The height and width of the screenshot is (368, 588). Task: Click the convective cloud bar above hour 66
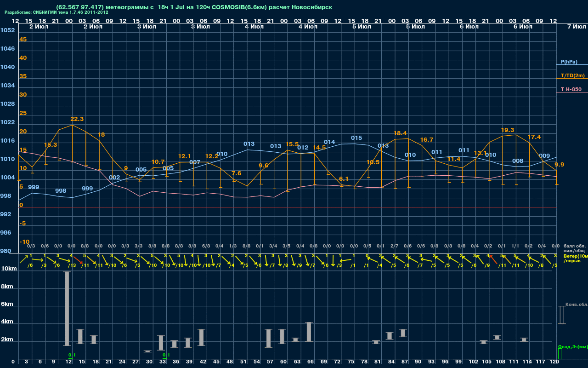tap(309, 332)
